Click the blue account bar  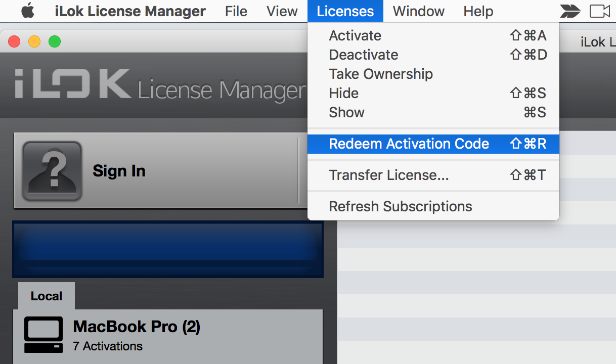point(168,249)
